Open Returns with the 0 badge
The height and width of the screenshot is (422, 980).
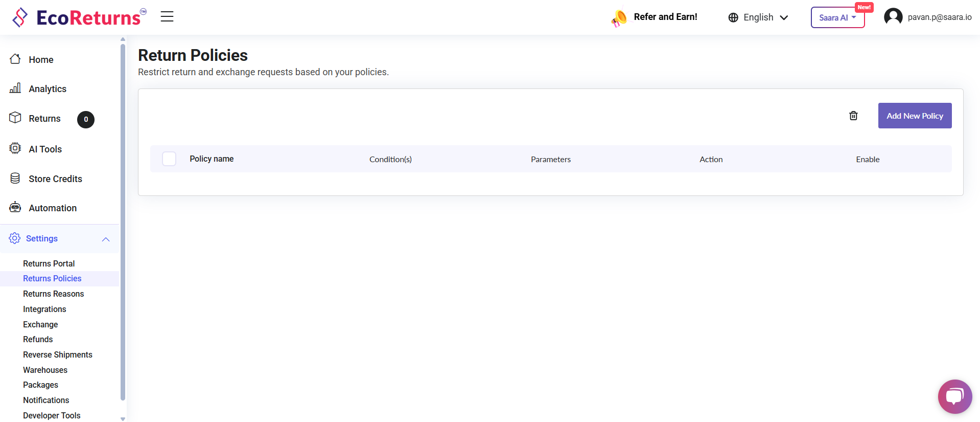pos(45,119)
